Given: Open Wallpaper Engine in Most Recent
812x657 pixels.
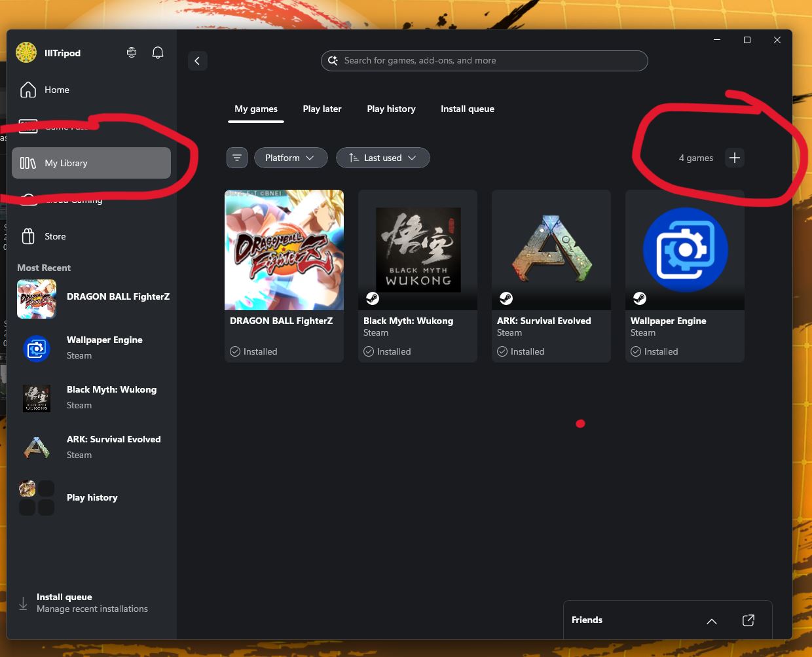Looking at the screenshot, I should pyautogui.click(x=93, y=348).
